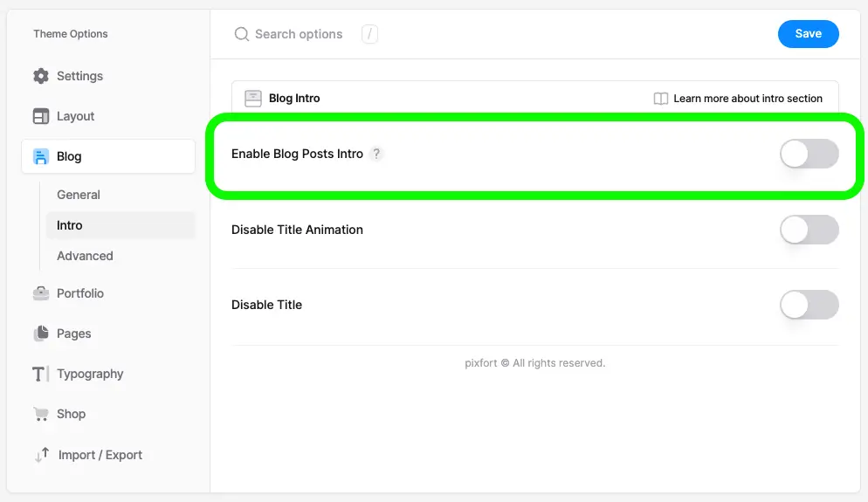868x502 pixels.
Task: Toggle Enable Blog Posts Intro switch
Action: (809, 154)
